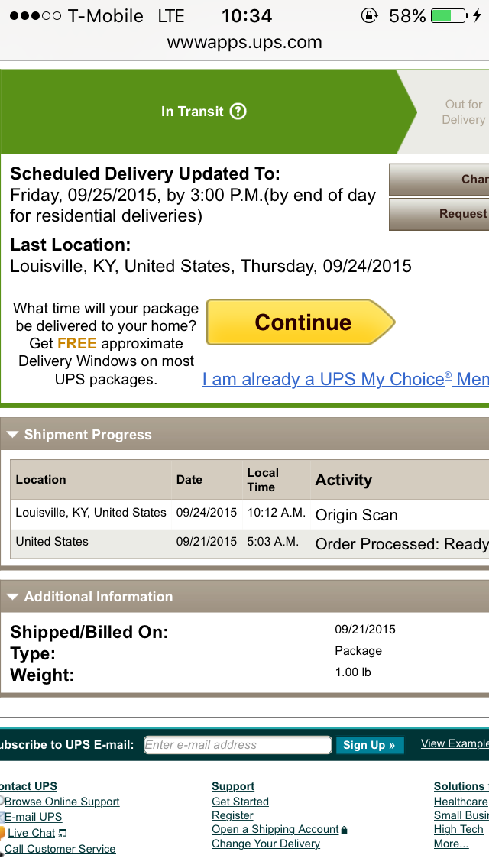Viewport: 489px width, 868px height.
Task: Click the yellow Continue arrow button
Action: pyautogui.click(x=301, y=322)
